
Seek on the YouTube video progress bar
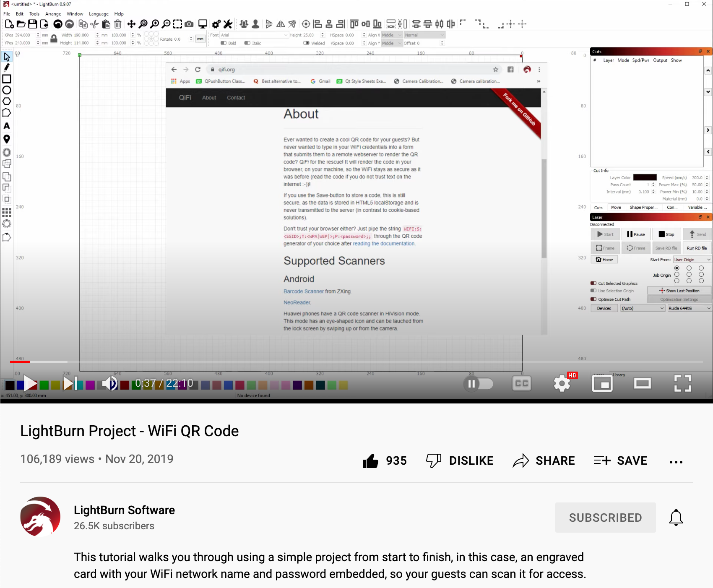(356, 362)
